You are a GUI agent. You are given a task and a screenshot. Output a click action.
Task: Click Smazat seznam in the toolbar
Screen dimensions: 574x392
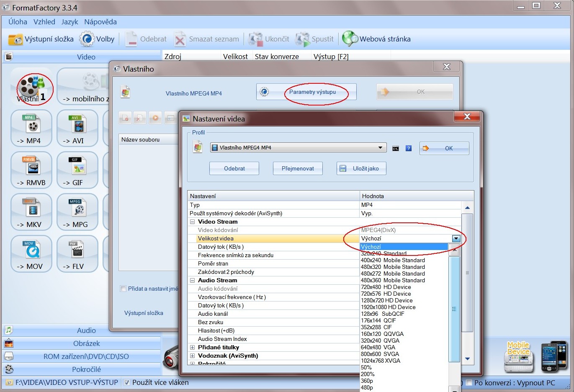pyautogui.click(x=206, y=39)
